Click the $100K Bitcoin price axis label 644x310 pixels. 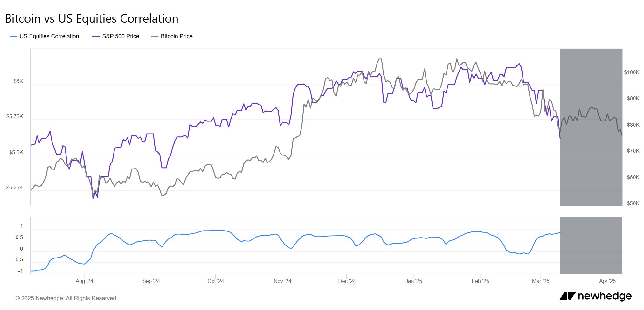tap(631, 72)
